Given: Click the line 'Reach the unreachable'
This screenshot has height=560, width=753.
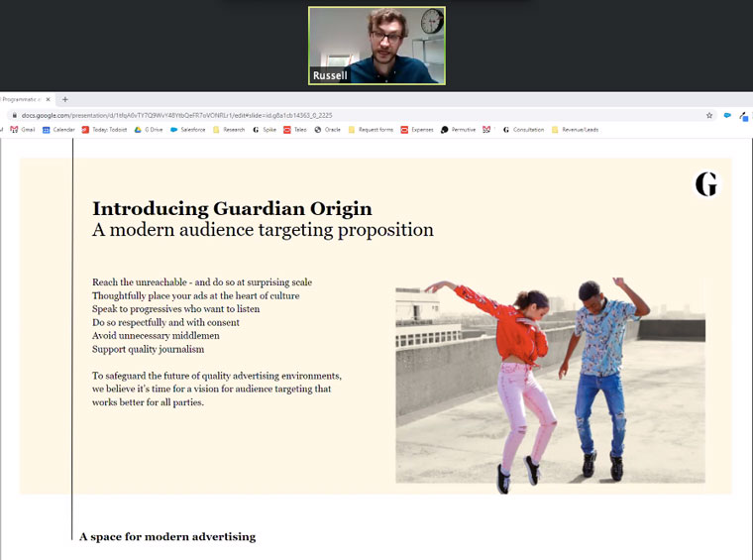Looking at the screenshot, I should tap(202, 281).
